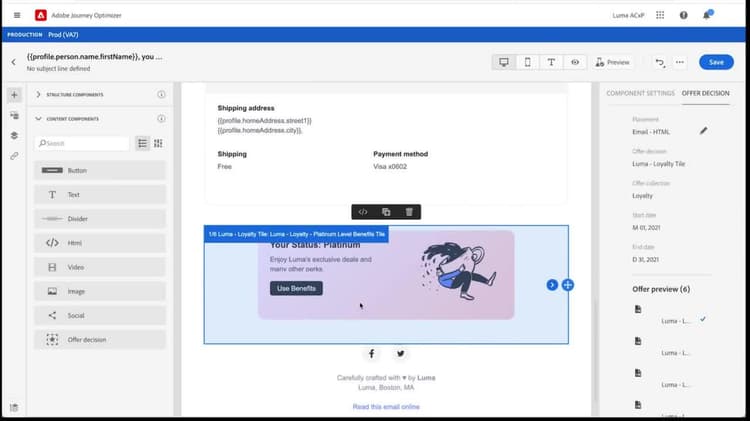Select the Button component
Image resolution: width=750 pixels, height=421 pixels.
pos(100,170)
